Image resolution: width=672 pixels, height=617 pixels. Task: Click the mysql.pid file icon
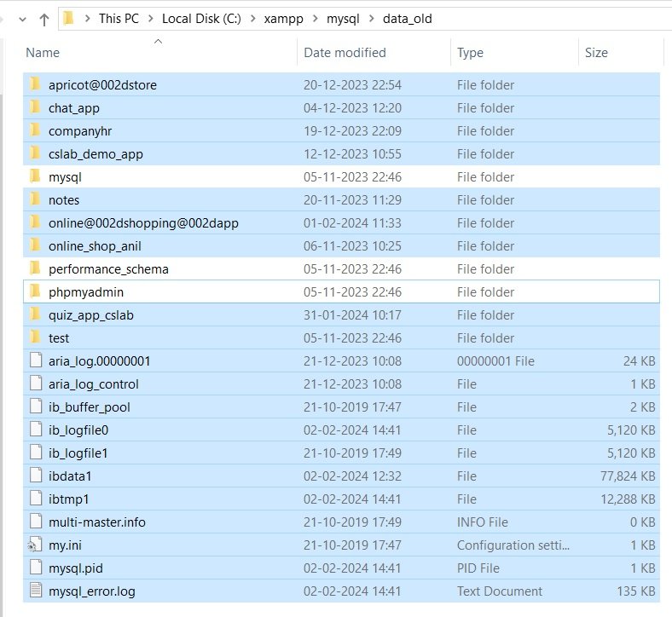pos(36,568)
